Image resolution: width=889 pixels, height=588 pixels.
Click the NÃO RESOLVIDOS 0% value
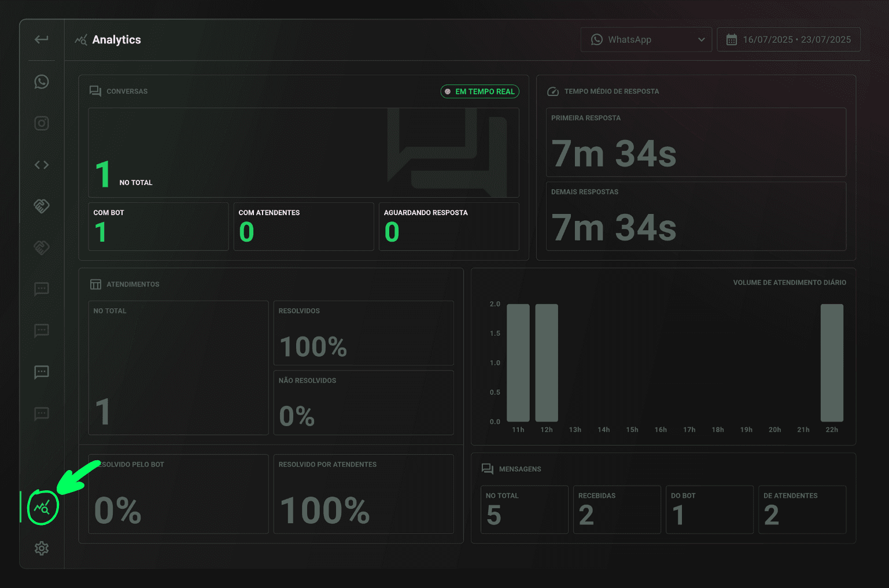[x=297, y=416]
